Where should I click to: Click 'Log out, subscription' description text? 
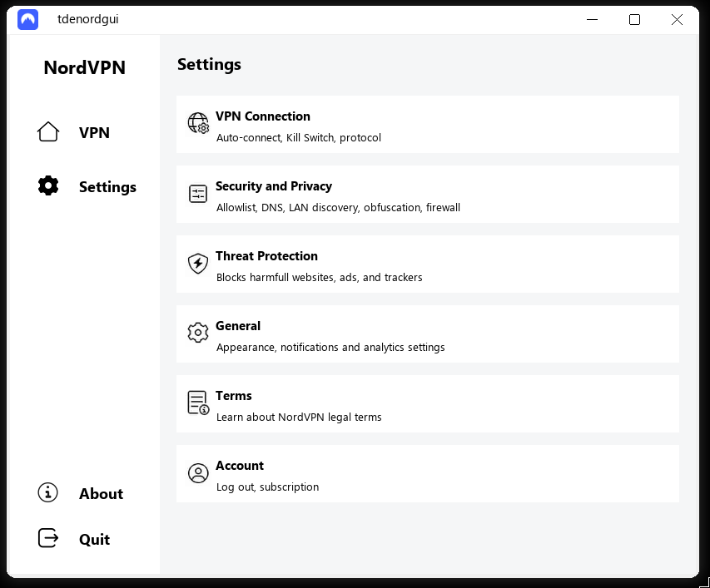[267, 487]
